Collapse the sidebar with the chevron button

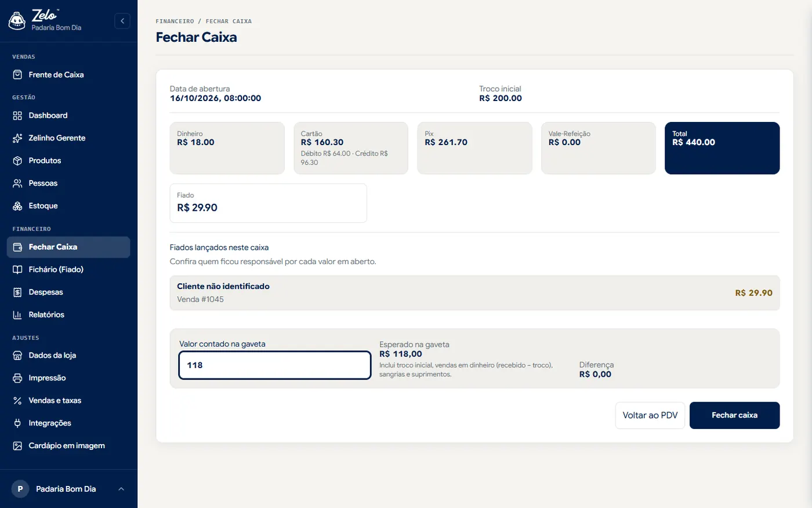point(122,21)
